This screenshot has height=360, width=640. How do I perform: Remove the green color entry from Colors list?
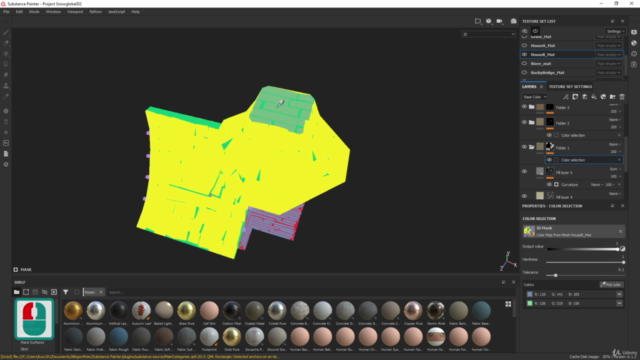[x=619, y=303]
